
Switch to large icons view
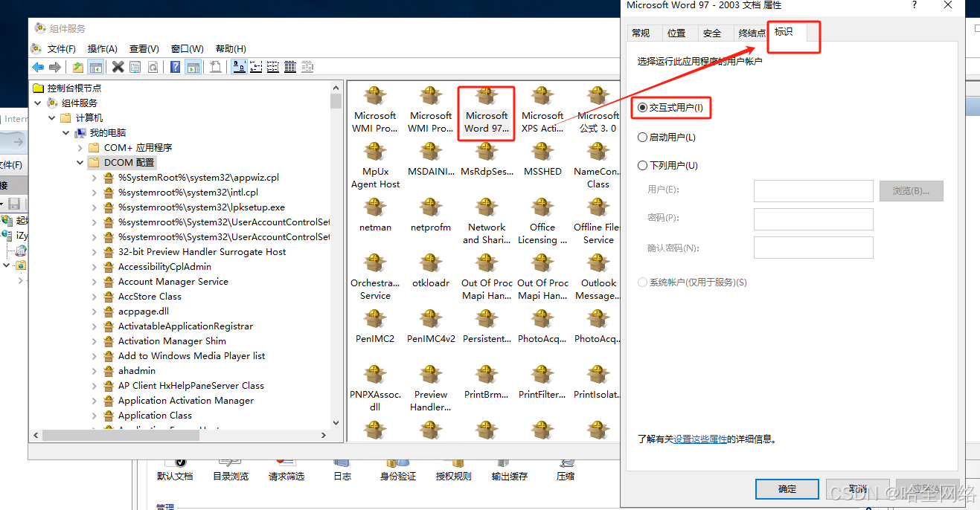(x=240, y=68)
